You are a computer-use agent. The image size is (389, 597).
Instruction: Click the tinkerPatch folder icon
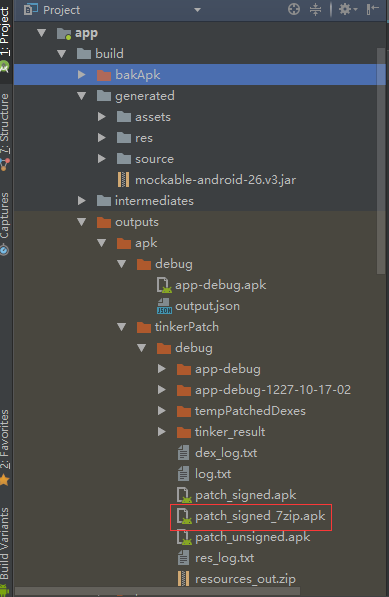click(x=143, y=327)
